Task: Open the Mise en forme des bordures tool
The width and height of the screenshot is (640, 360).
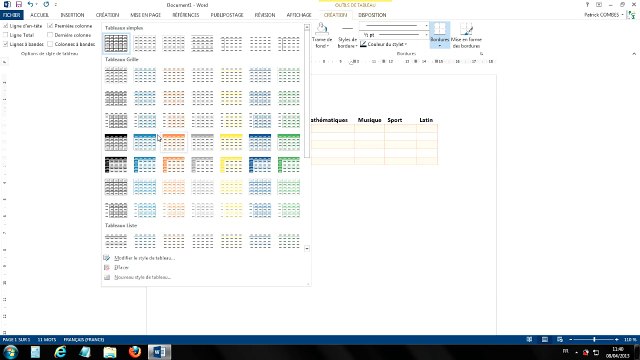Action: (x=466, y=36)
